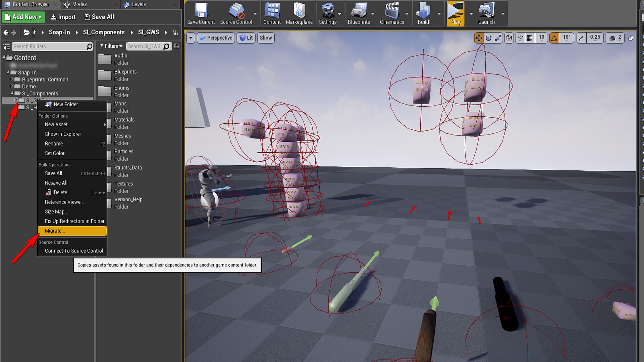Click the Show button in the viewport
Viewport: 644px width, 362px height.
[266, 38]
